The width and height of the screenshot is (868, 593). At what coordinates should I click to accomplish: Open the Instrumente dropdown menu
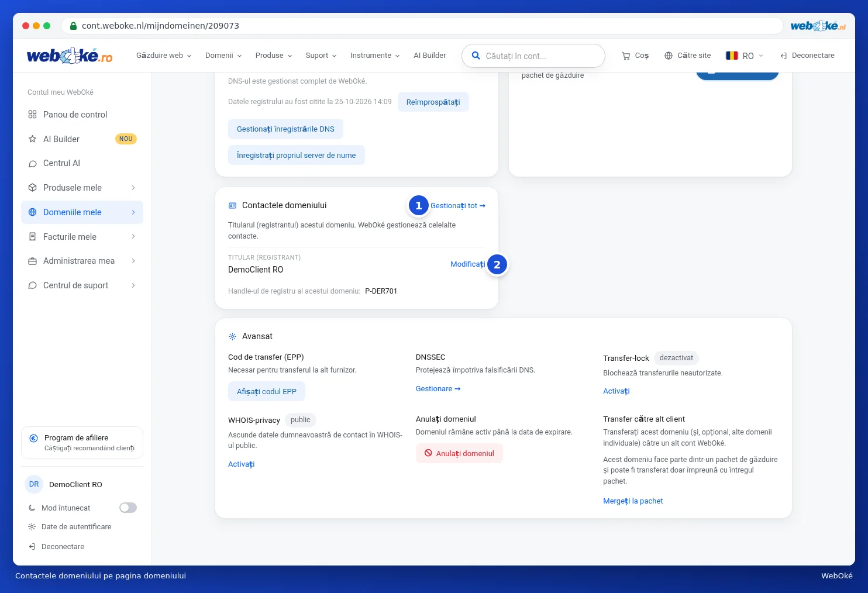[375, 56]
